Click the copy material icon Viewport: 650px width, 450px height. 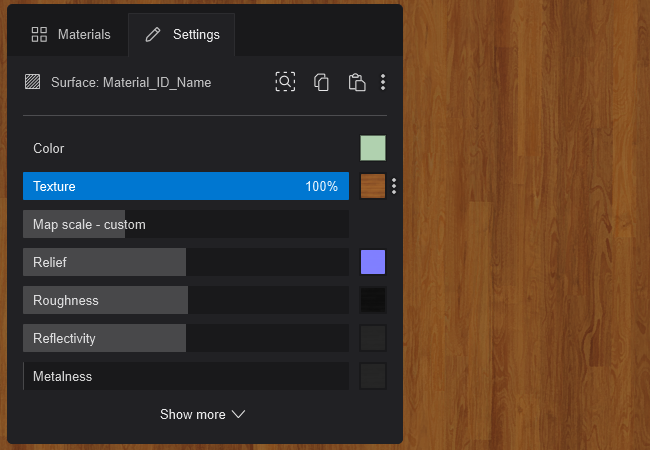(x=321, y=82)
